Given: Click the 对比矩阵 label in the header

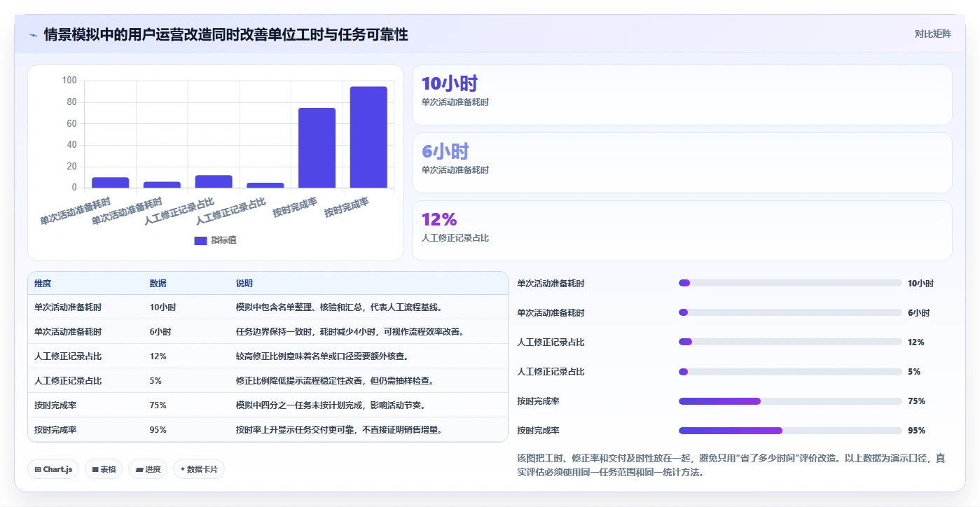Looking at the screenshot, I should [932, 34].
